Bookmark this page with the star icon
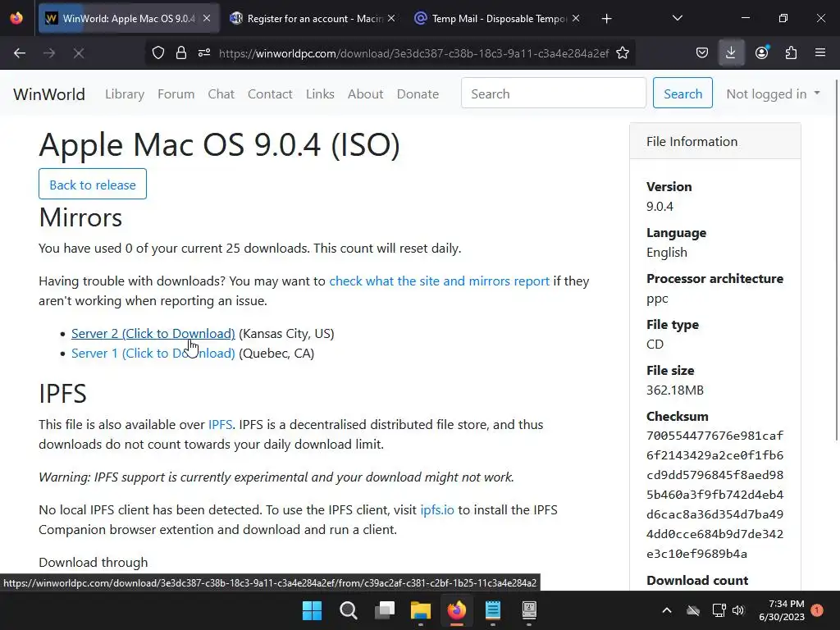This screenshot has width=840, height=630. click(623, 53)
